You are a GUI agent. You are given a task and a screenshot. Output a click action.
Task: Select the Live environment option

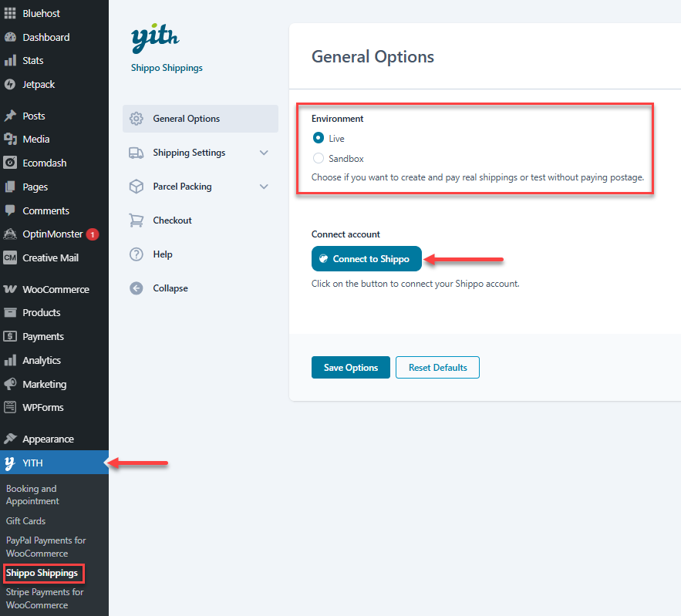tap(317, 138)
